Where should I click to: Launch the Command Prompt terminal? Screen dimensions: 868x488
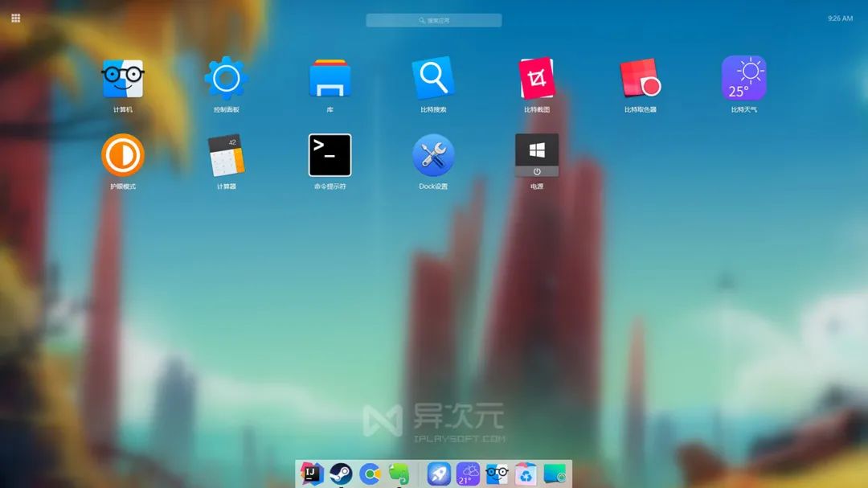click(x=330, y=154)
